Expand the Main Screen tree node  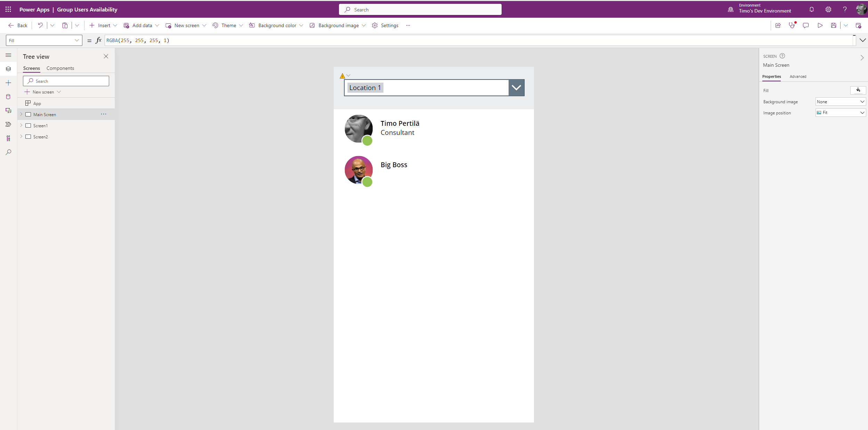[21, 114]
